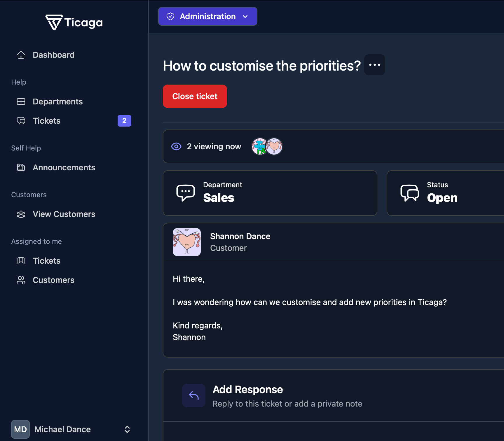Click the Departments table icon

coord(21,101)
